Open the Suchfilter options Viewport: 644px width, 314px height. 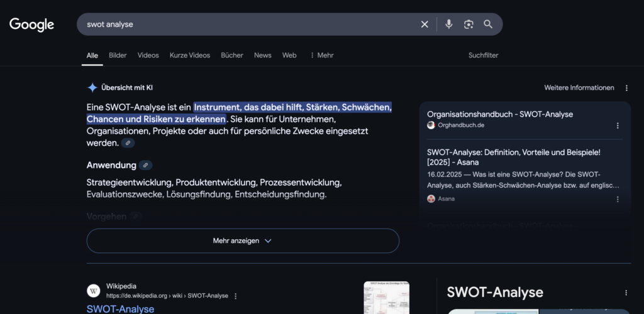point(483,55)
